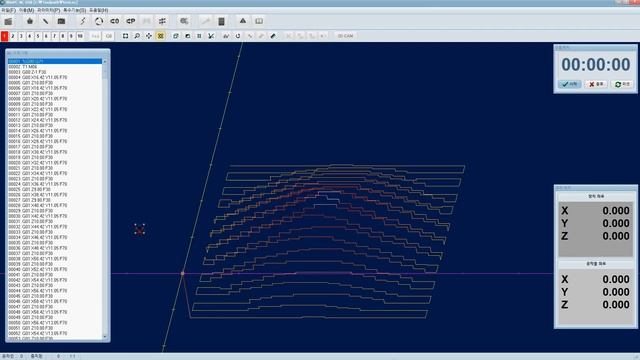Click the circular rotate icon in main toolbar
The width and height of the screenshot is (640, 360).
coord(99,21)
